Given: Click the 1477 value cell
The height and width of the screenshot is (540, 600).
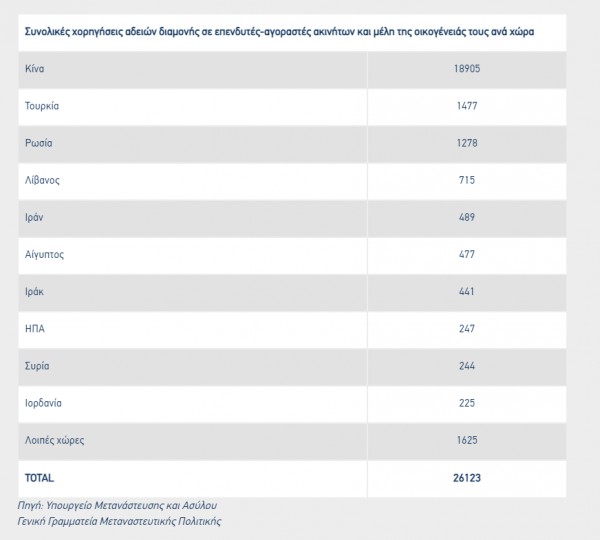Looking at the screenshot, I should (x=466, y=105).
